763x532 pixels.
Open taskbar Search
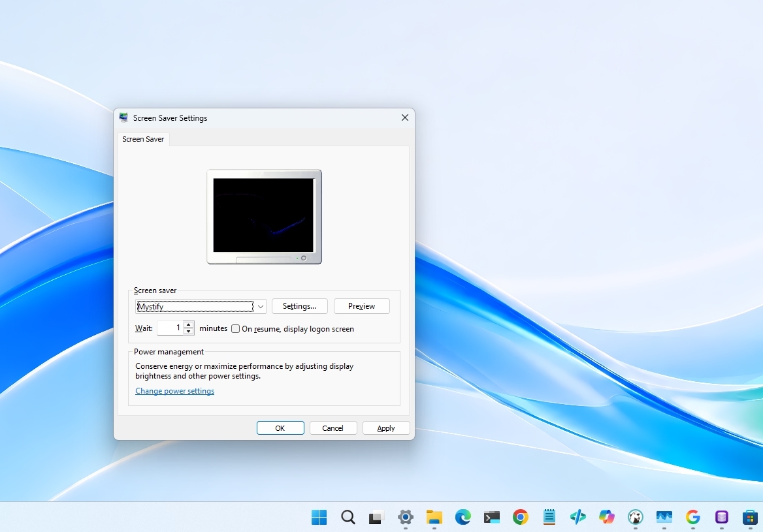[x=348, y=517]
